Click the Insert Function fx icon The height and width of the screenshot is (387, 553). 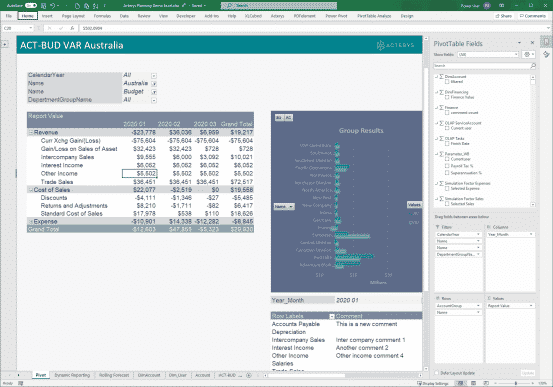72,28
